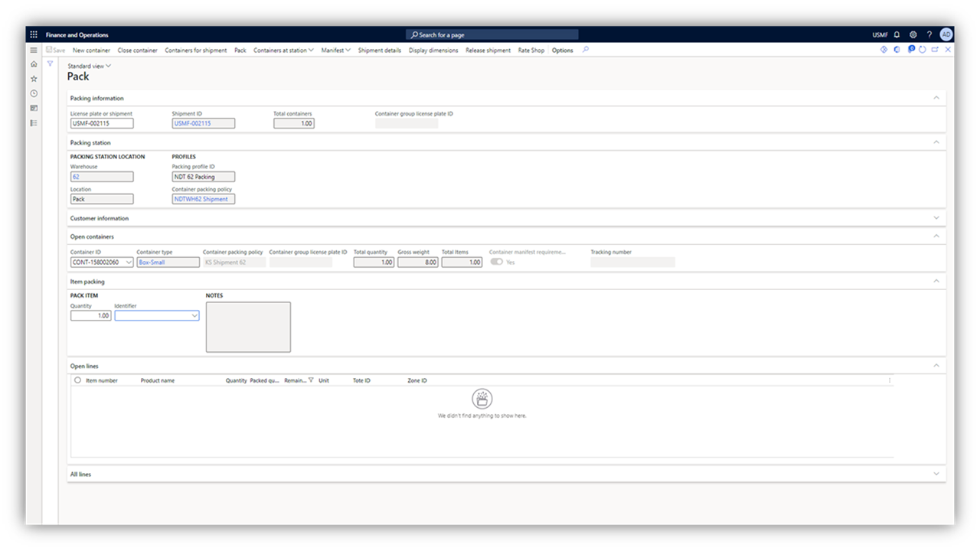Collapse the Item packing section
The image size is (980, 551).
pyautogui.click(x=936, y=282)
